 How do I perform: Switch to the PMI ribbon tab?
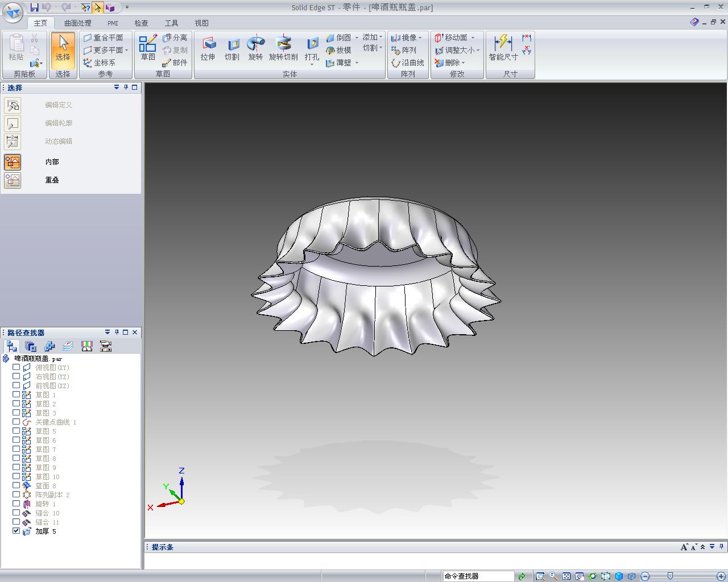point(113,23)
